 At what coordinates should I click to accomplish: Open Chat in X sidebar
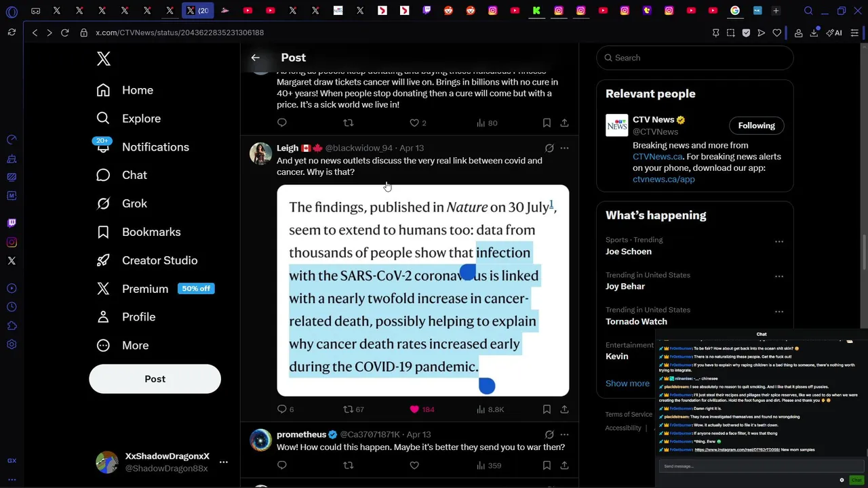pos(121,175)
